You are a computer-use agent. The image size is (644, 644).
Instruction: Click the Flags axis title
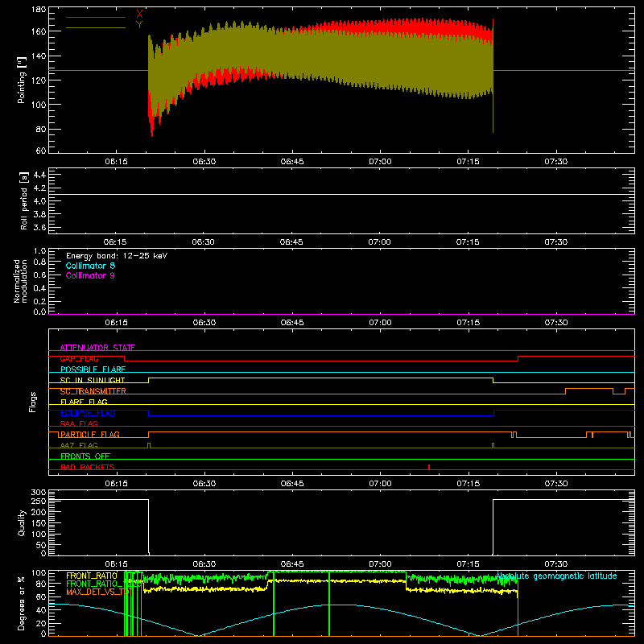coord(32,402)
